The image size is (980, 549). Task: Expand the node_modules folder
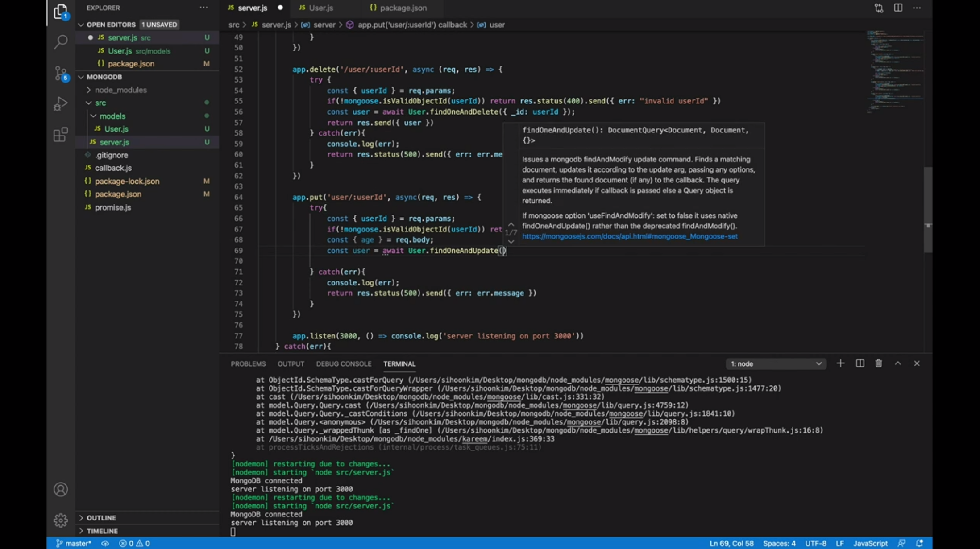[x=120, y=90]
